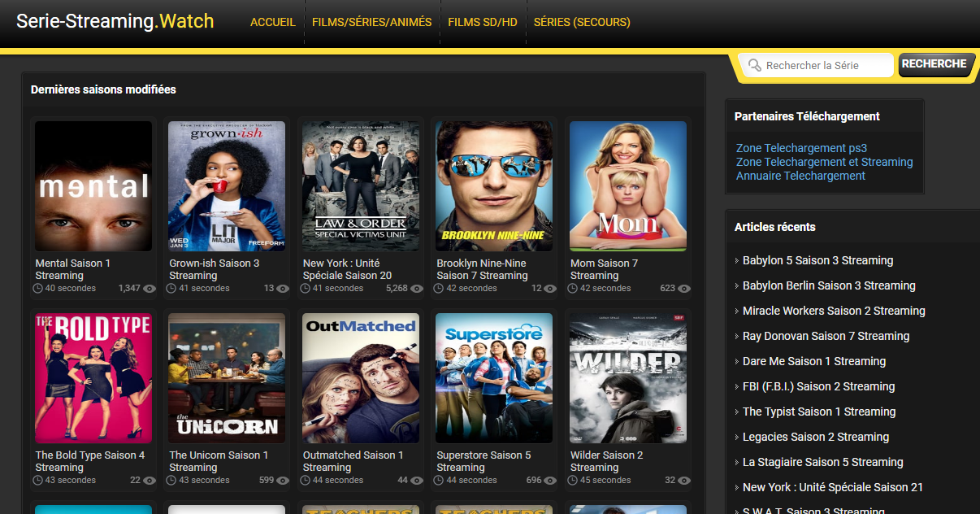The height and width of the screenshot is (514, 980).
Task: Click the eye views icon for Mom Saison 7
Action: pyautogui.click(x=684, y=289)
